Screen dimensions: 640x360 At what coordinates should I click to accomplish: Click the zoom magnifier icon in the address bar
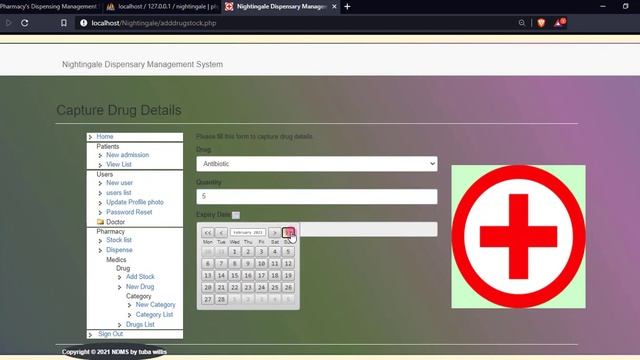click(522, 23)
